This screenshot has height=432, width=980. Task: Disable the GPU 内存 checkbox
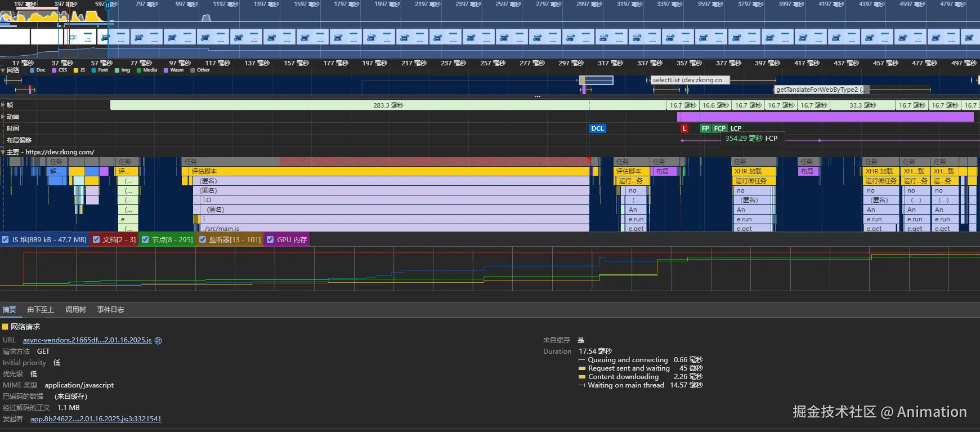pos(270,239)
